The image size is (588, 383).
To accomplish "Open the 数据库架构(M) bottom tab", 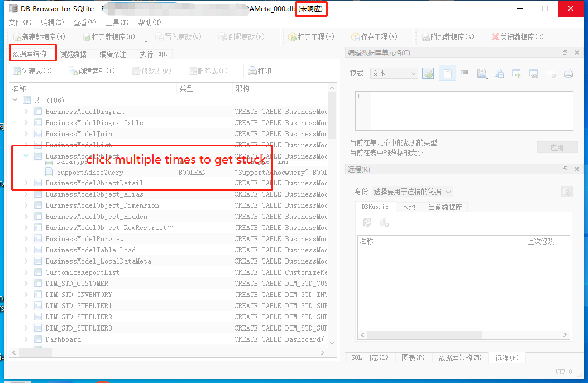I will [x=460, y=357].
